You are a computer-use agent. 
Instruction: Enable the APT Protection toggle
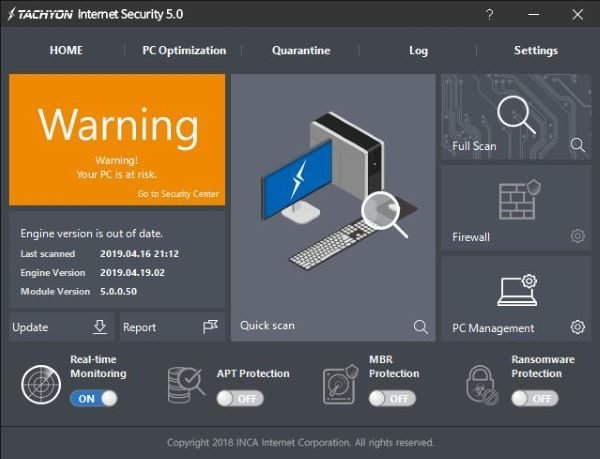click(x=240, y=399)
